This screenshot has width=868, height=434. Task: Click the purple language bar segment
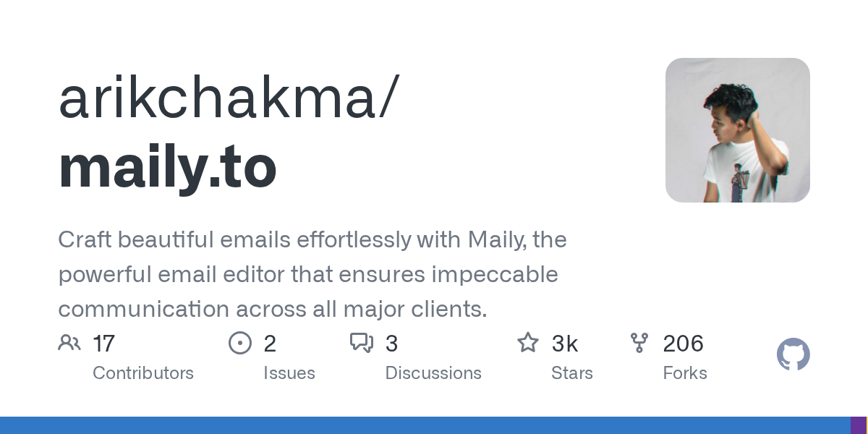[x=858, y=425]
